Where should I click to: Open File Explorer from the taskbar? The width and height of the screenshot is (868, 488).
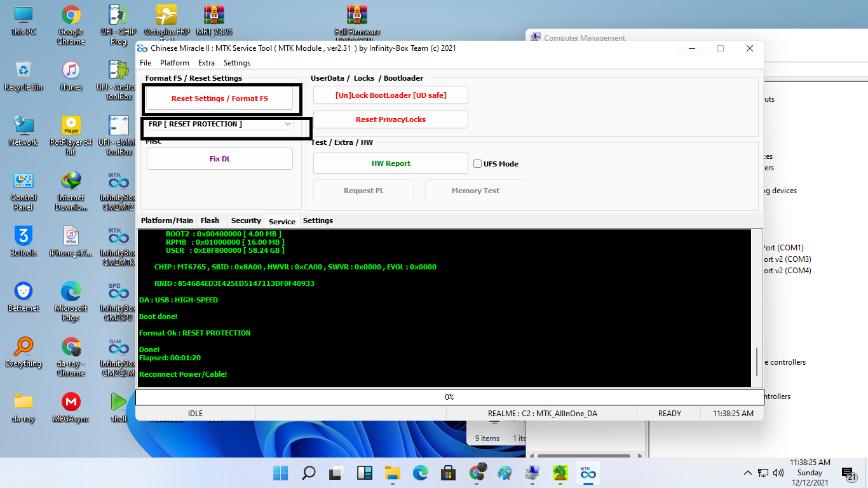click(x=392, y=473)
